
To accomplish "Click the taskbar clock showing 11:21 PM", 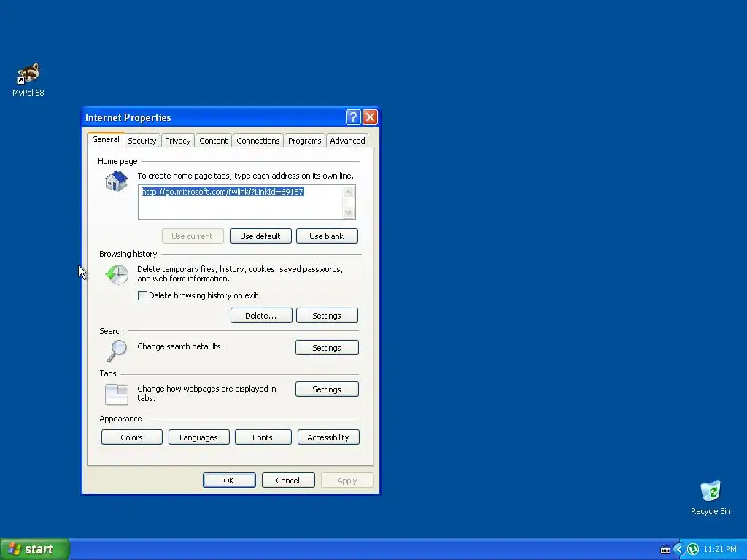I will (719, 550).
